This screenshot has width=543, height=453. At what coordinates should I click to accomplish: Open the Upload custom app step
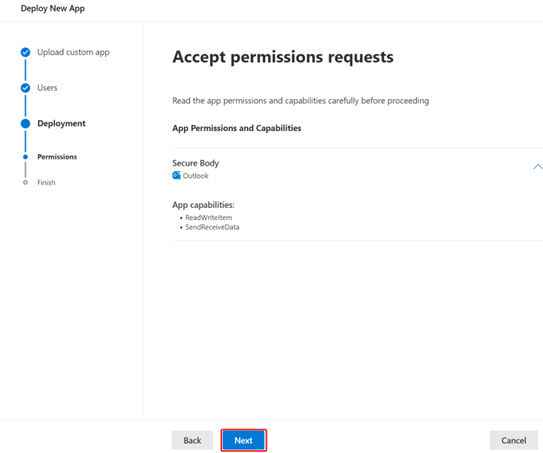click(x=73, y=52)
